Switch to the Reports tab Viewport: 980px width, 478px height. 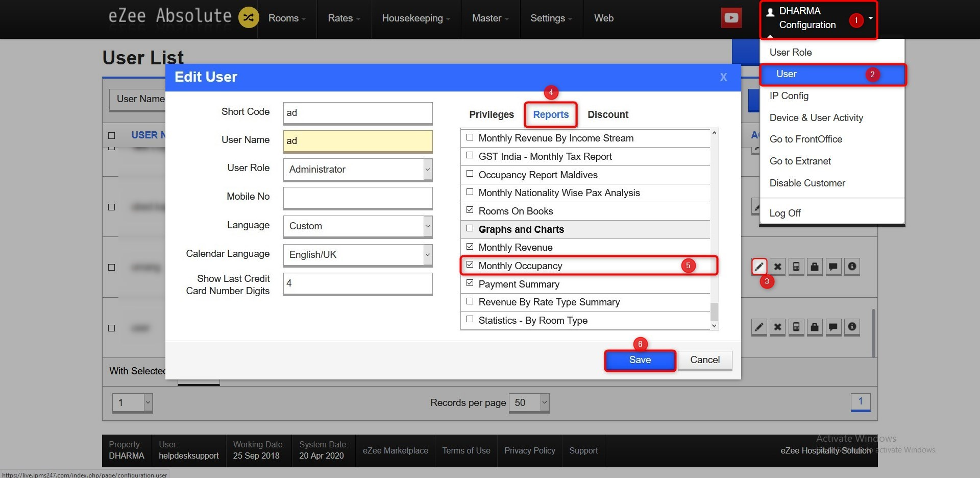(x=551, y=114)
